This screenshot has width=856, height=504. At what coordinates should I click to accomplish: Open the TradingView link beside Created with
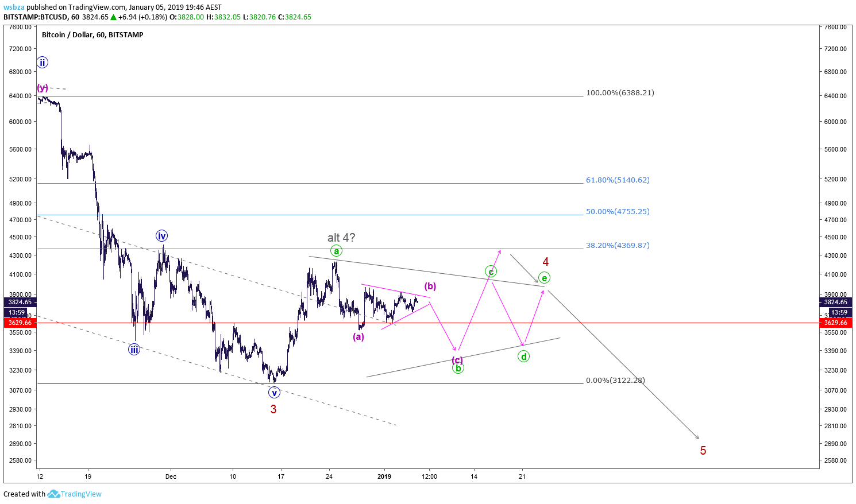(x=81, y=494)
